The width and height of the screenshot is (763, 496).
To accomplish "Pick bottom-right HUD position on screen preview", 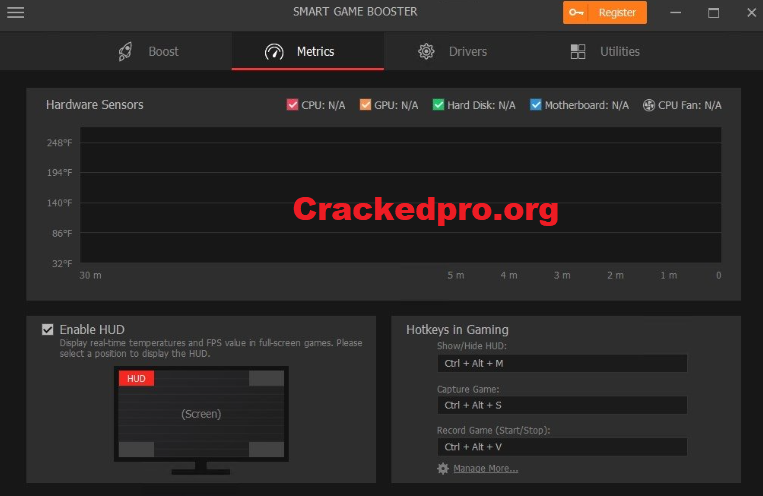I will coord(266,449).
